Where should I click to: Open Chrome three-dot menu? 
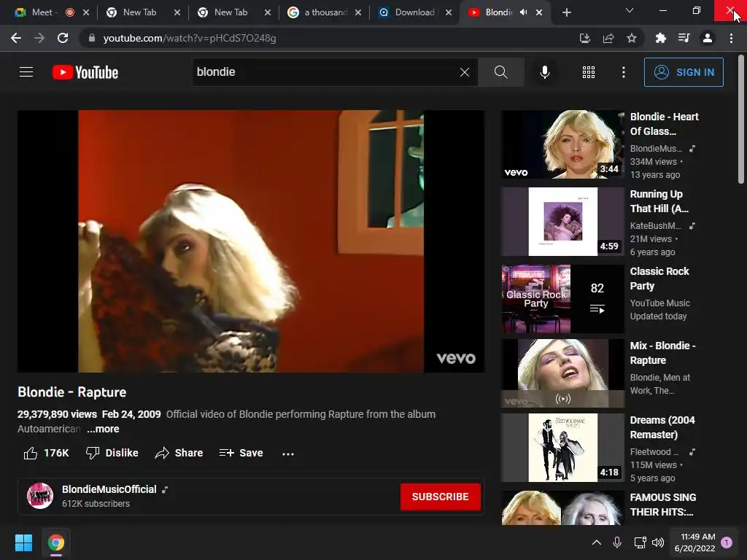pos(731,38)
